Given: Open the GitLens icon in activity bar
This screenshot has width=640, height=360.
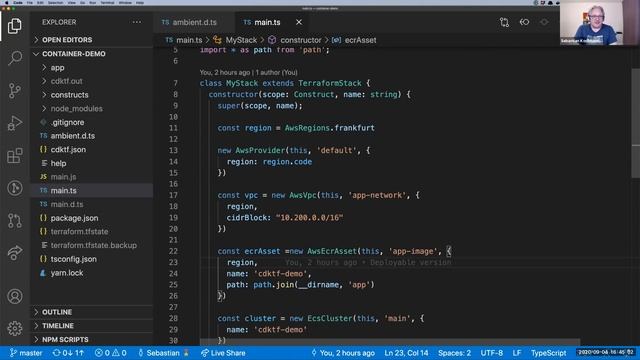Looking at the screenshot, I should click(15, 188).
